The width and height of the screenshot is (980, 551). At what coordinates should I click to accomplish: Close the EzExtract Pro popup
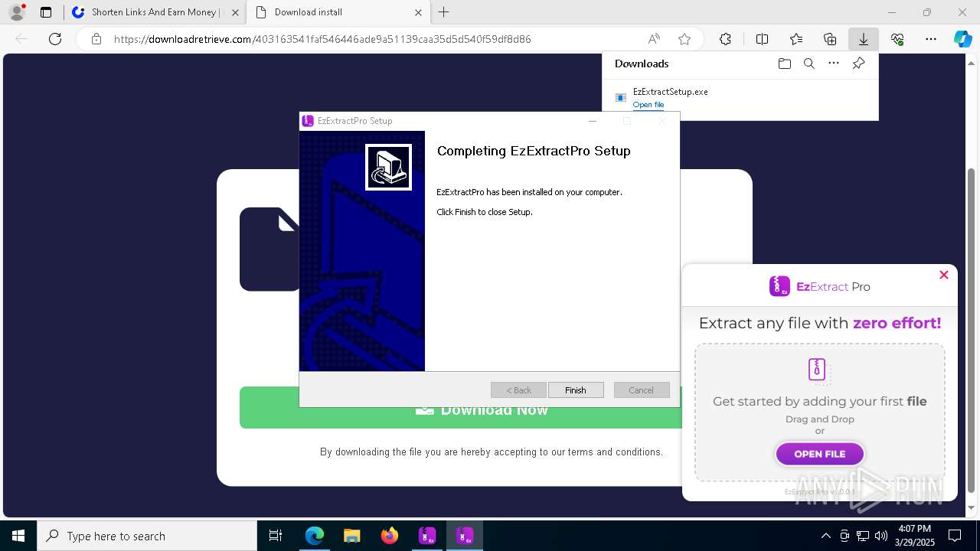pyautogui.click(x=944, y=275)
